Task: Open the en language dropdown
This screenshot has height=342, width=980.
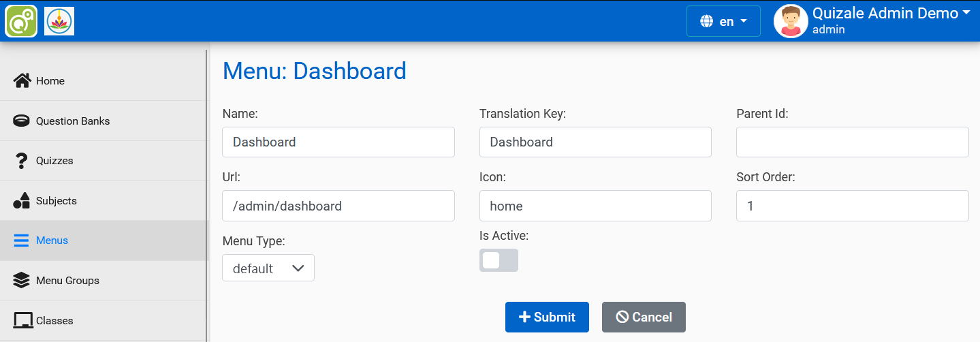Action: (x=723, y=21)
